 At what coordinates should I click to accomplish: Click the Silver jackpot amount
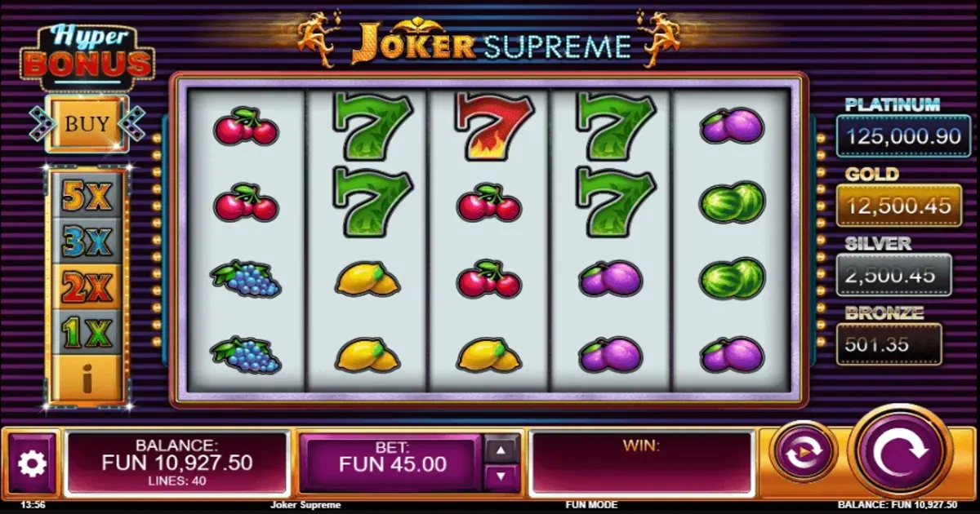pyautogui.click(x=893, y=276)
